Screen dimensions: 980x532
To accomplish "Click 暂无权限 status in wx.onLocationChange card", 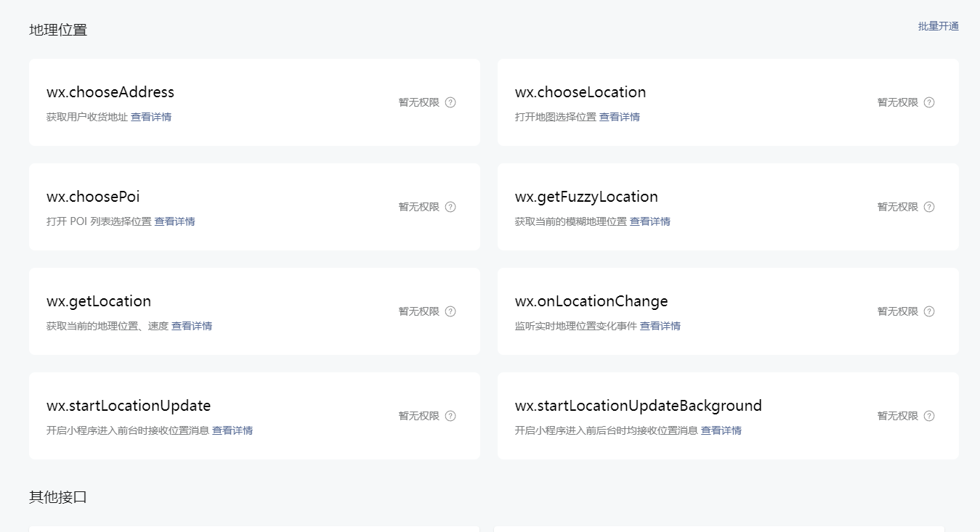I will 898,311.
